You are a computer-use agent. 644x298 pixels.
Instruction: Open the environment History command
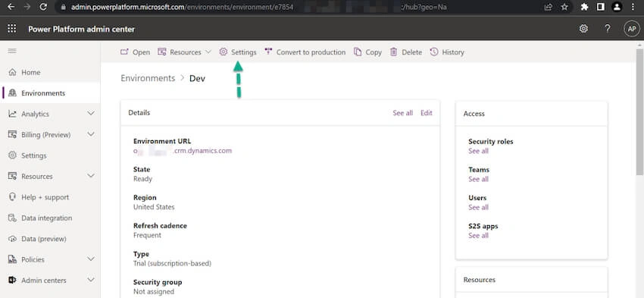(x=447, y=52)
